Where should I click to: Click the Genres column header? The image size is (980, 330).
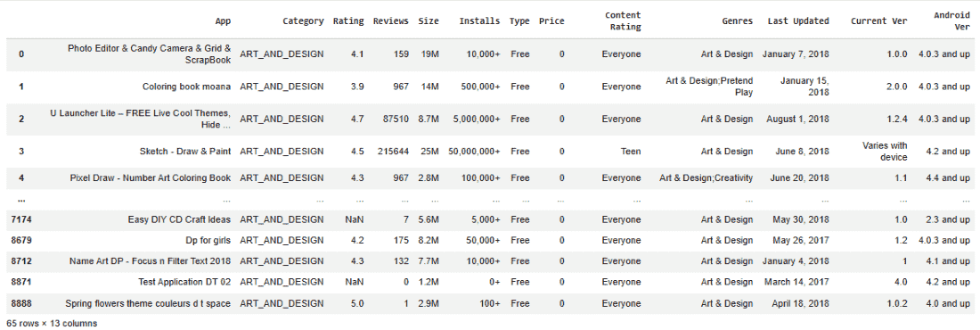coord(738,21)
